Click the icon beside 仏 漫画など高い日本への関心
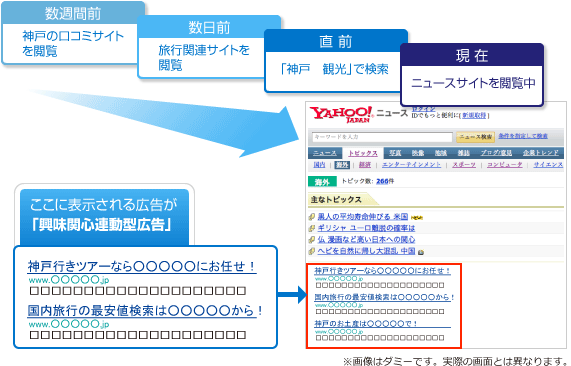The height and width of the screenshot is (366, 571). click(x=312, y=240)
